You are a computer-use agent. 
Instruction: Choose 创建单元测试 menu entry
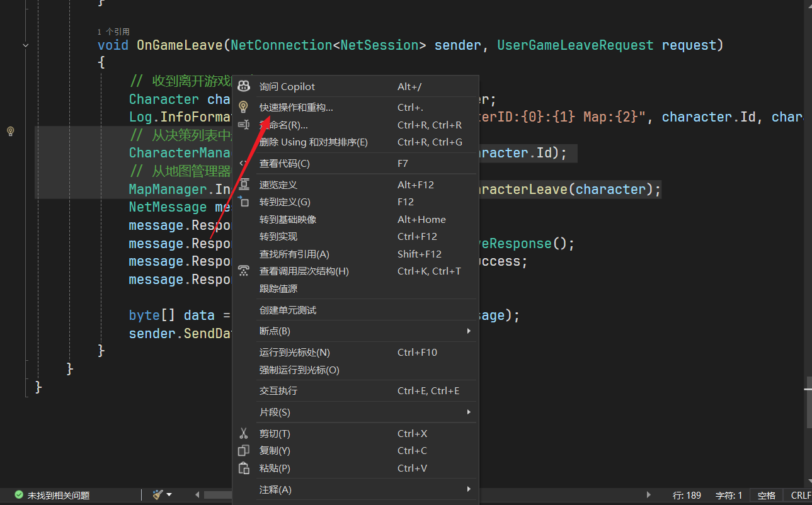tap(288, 310)
